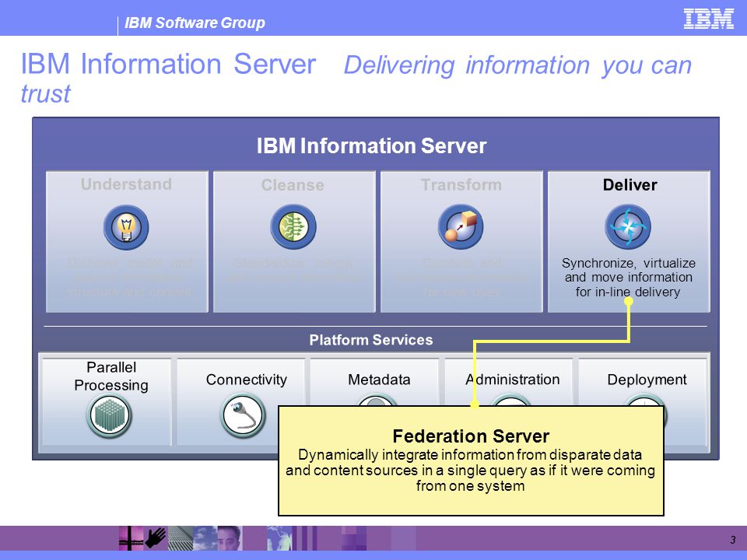Click the IBM logo in header
The image size is (747, 560).
pos(708,19)
